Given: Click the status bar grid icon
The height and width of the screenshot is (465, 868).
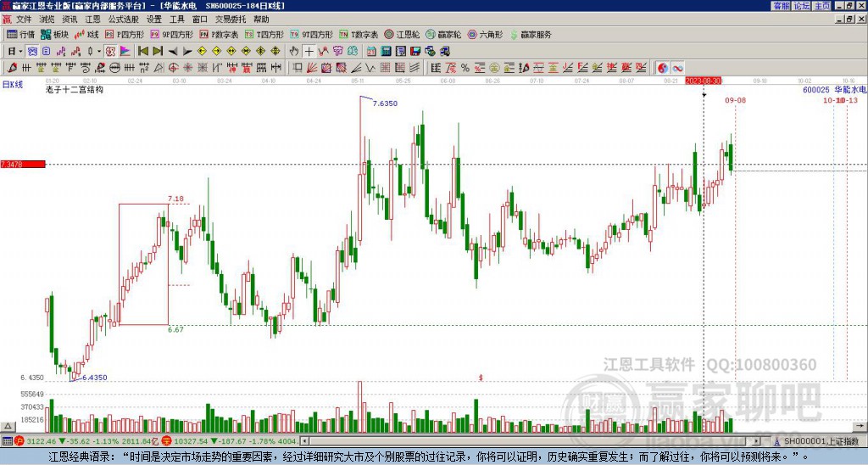Looking at the screenshot, I should pos(7,441).
